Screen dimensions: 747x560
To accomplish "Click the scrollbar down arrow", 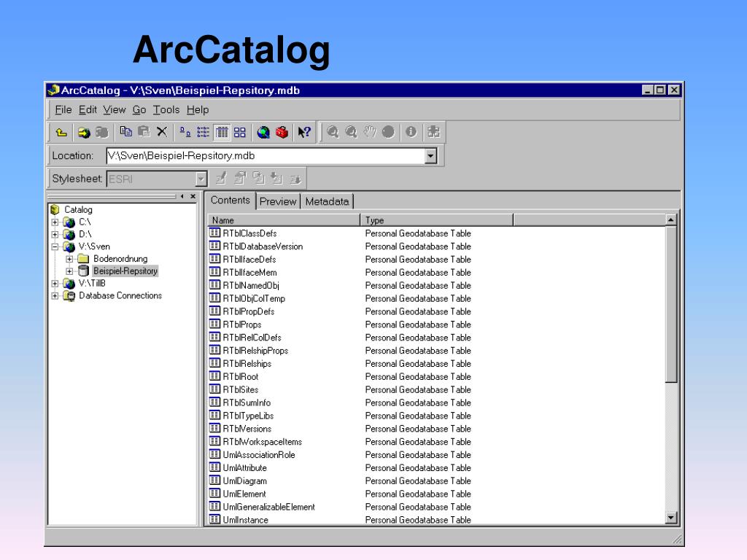I will pos(671,518).
